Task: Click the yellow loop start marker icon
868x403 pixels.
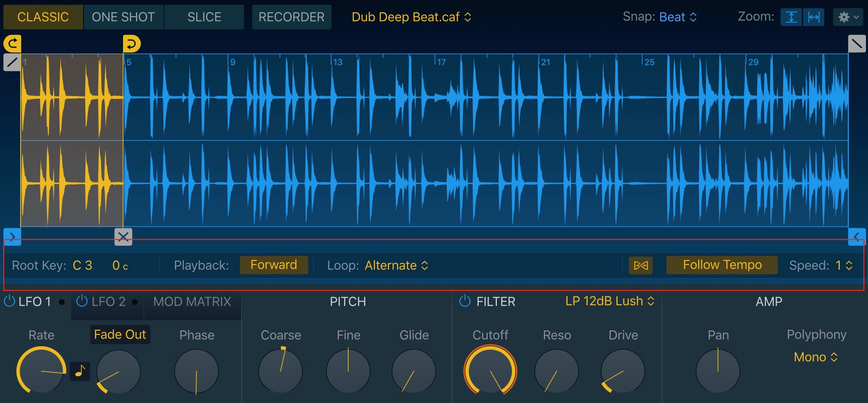Action: 12,43
